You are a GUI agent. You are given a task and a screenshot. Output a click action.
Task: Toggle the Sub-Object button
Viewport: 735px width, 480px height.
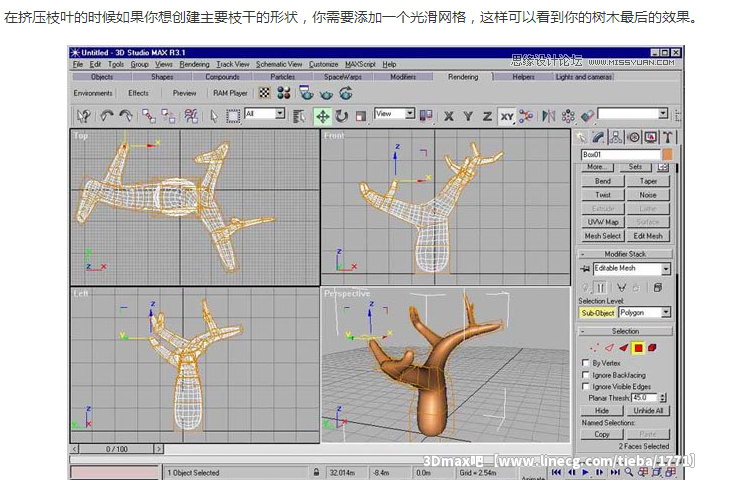click(x=598, y=313)
